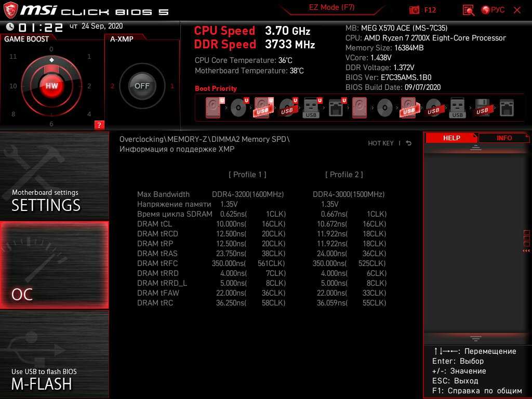Viewport: 532px width, 399px height.
Task: Select A-XMP profile 2
Action: [112, 86]
